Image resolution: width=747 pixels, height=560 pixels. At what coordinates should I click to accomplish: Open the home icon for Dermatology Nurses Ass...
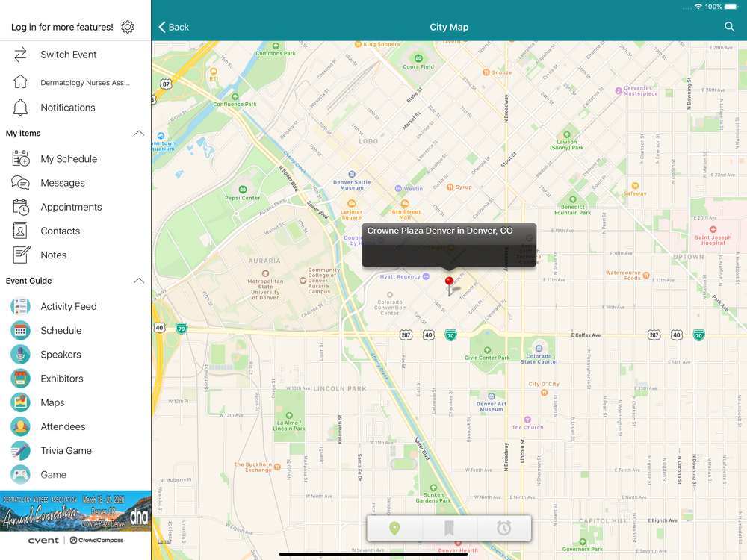coord(20,82)
